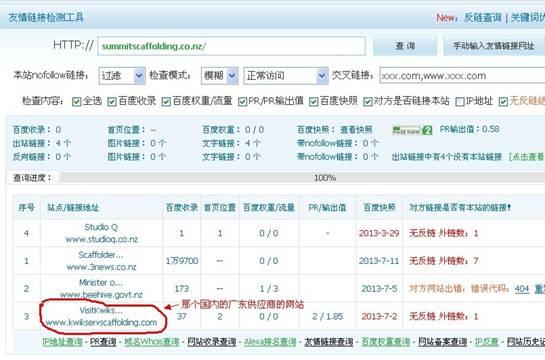This screenshot has width=545, height=360.
Task: Click the 2013-3-29 snapshot date
Action: click(x=379, y=233)
